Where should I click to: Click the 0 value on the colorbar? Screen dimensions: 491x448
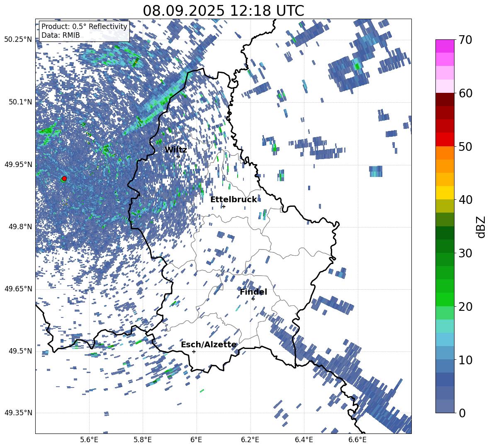coord(462,413)
